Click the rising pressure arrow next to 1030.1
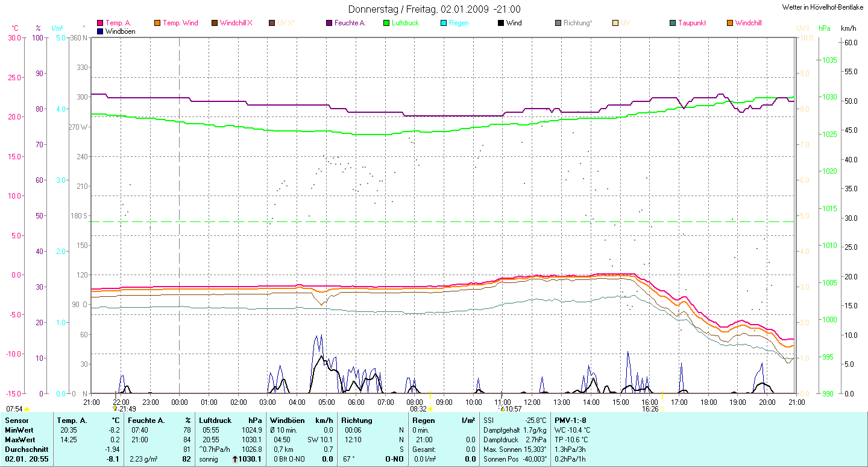868x467 pixels. pyautogui.click(x=234, y=460)
